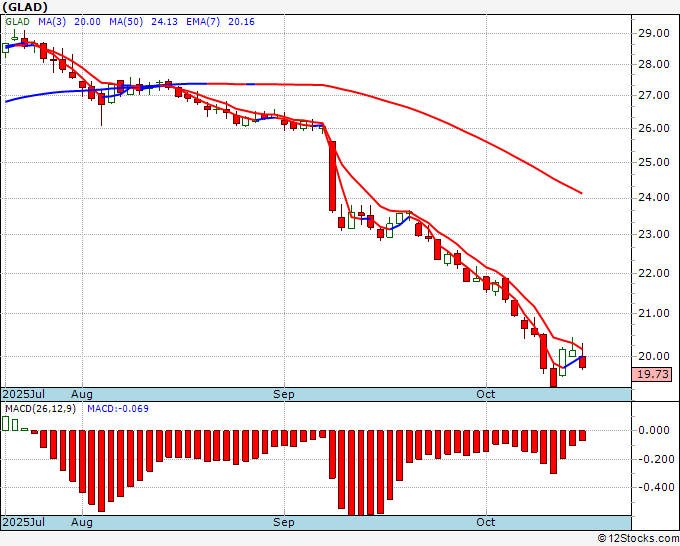
Task: Click the EMA(7) legend label
Action: tap(203, 22)
